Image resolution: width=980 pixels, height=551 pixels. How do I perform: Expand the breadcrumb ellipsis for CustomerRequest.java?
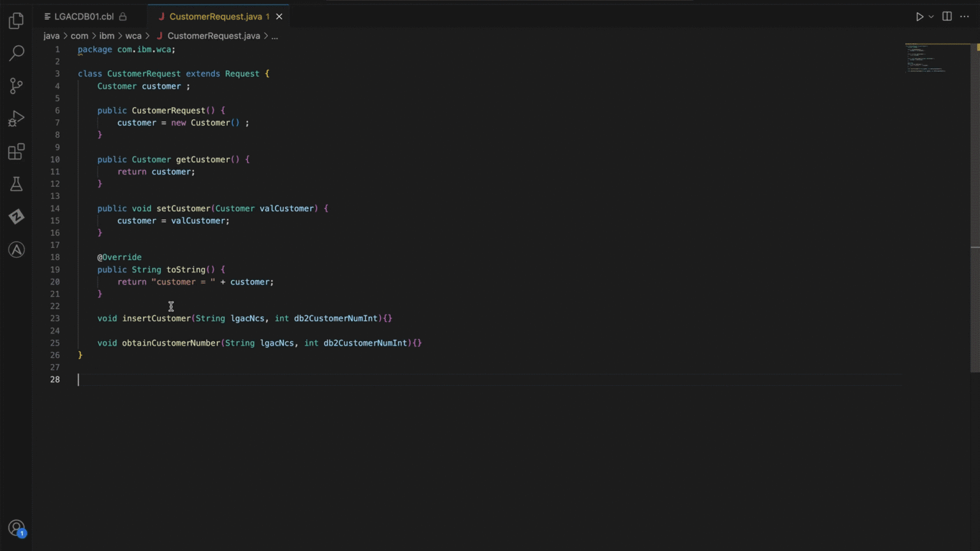[274, 36]
